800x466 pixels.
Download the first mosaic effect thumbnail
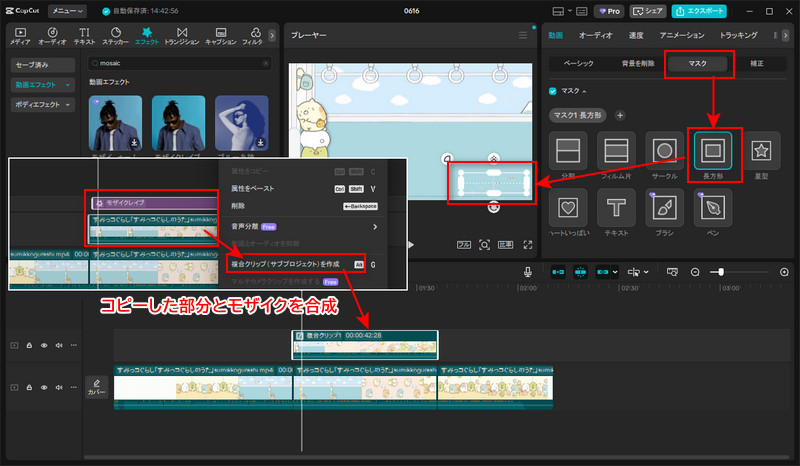click(x=134, y=142)
